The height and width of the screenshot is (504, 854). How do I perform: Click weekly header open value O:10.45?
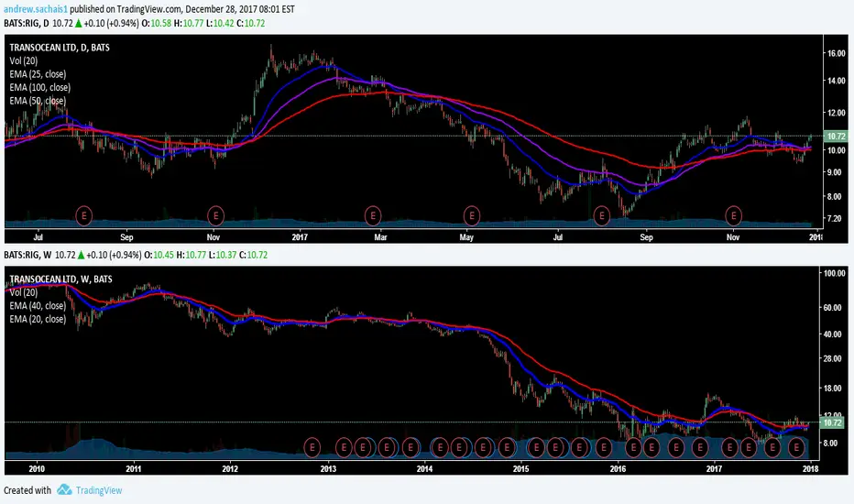tap(159, 255)
